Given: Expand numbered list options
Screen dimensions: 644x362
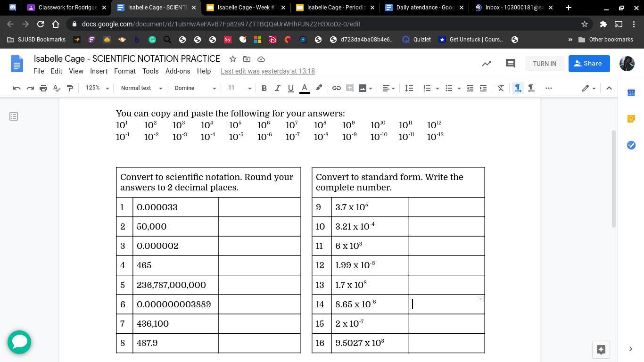Looking at the screenshot, I should click(x=438, y=88).
